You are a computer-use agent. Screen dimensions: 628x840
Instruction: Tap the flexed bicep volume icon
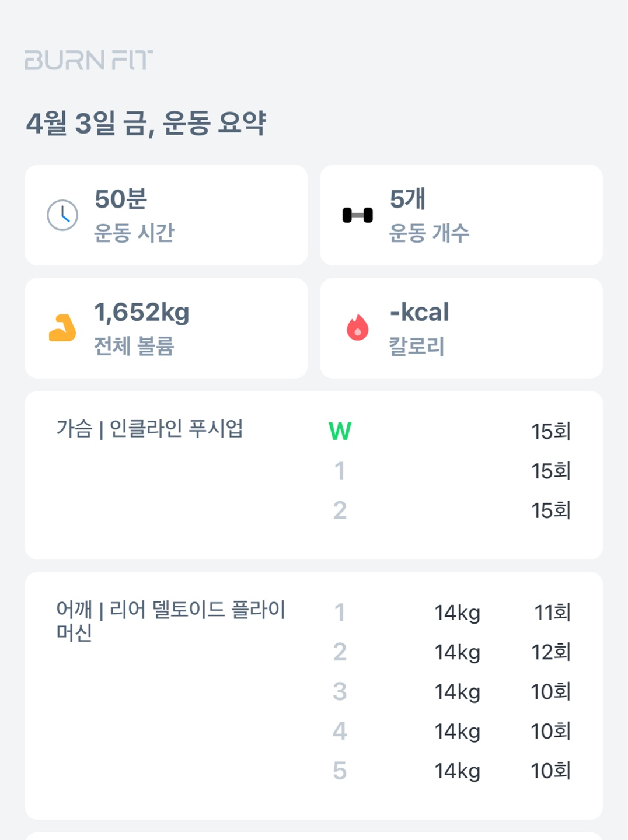pos(62,328)
